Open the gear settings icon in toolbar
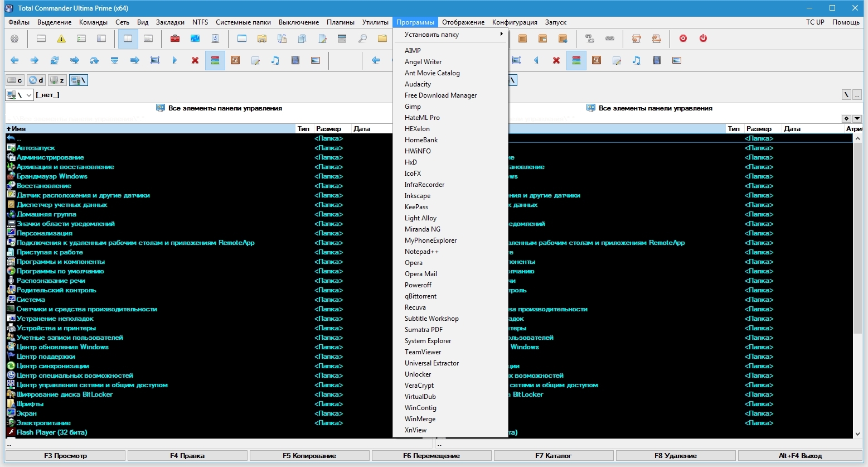This screenshot has height=467, width=868. (15, 38)
